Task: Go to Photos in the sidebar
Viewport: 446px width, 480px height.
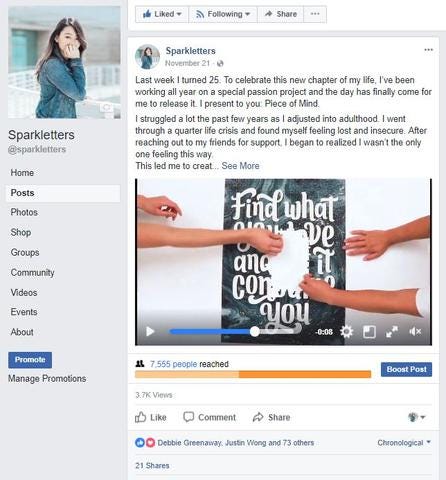Action: pos(24,212)
